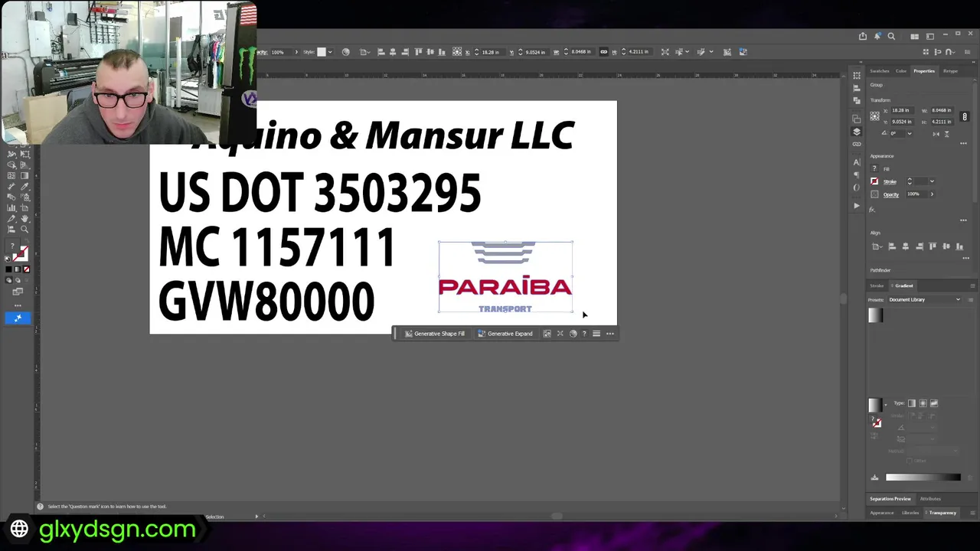The image size is (980, 551).
Task: Click the search magnifier icon
Action: point(891,36)
